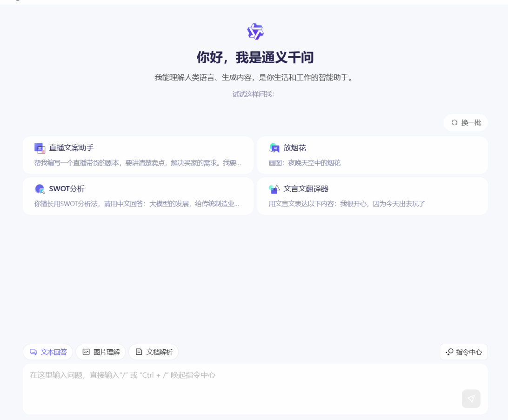Click the picture icon in 图片理解
The width and height of the screenshot is (508, 420).
coord(86,352)
